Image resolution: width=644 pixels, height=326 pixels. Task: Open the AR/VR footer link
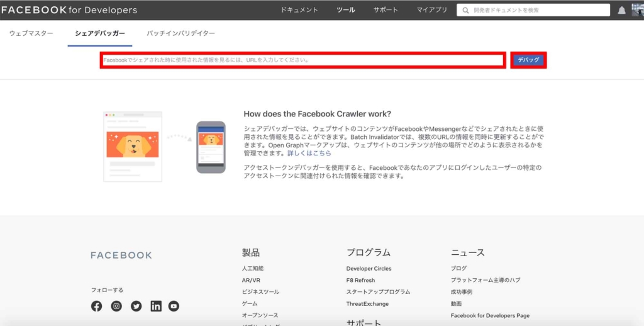251,280
